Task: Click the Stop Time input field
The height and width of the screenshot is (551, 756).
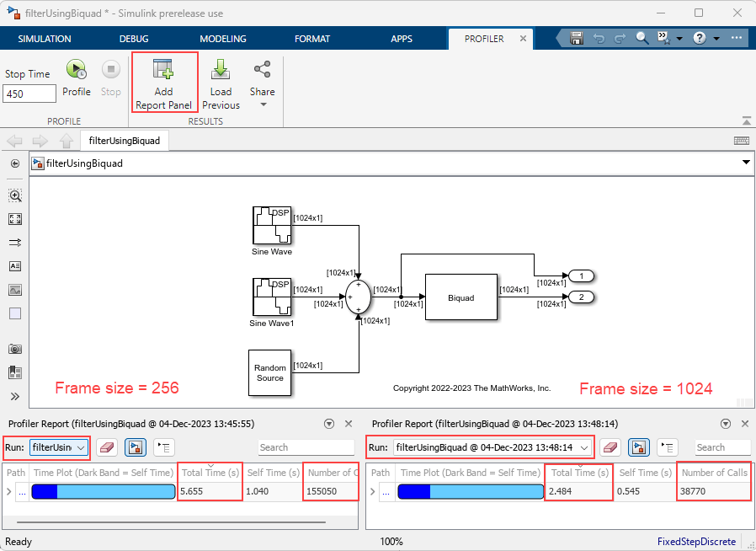Action: tap(30, 94)
